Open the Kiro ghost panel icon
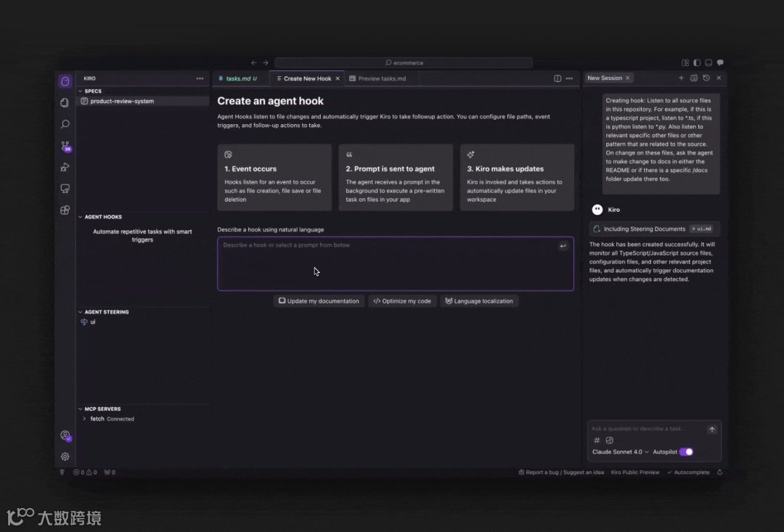The width and height of the screenshot is (784, 532). (65, 81)
